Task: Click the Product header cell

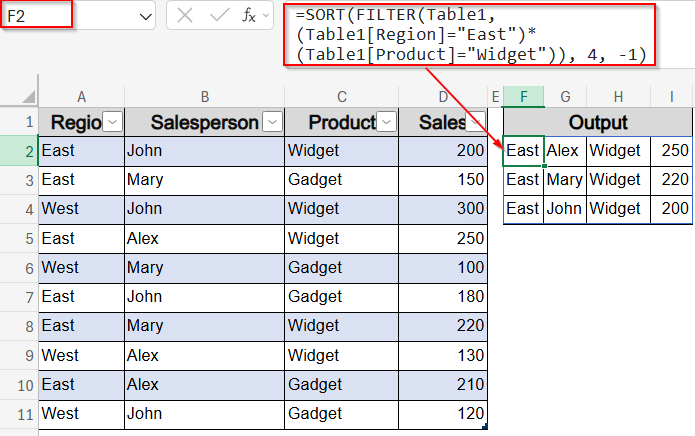Action: [341, 122]
